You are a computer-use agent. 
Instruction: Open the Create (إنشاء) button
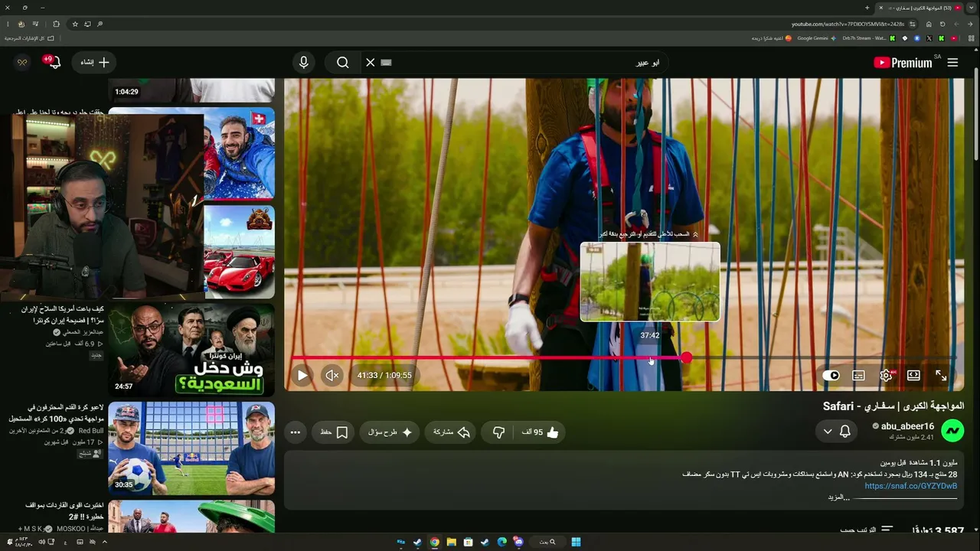pyautogui.click(x=95, y=63)
